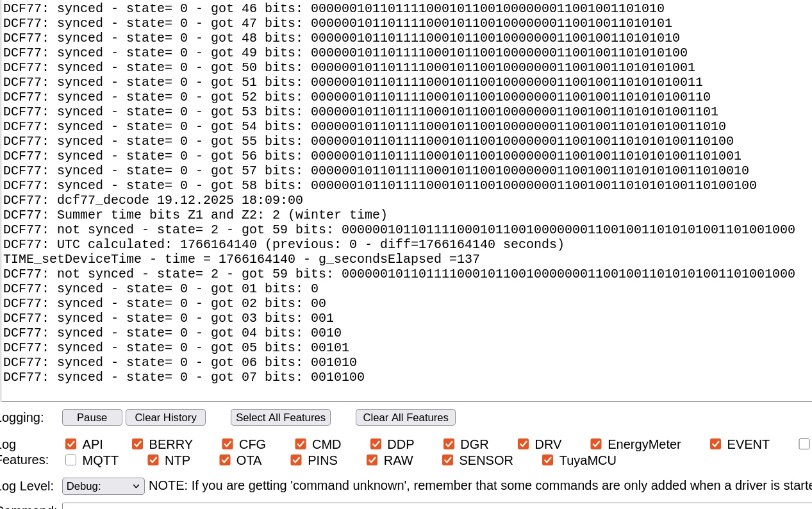Toggle the EVENT log feature checkbox
Screen dimensions: 812x509
pyautogui.click(x=716, y=444)
